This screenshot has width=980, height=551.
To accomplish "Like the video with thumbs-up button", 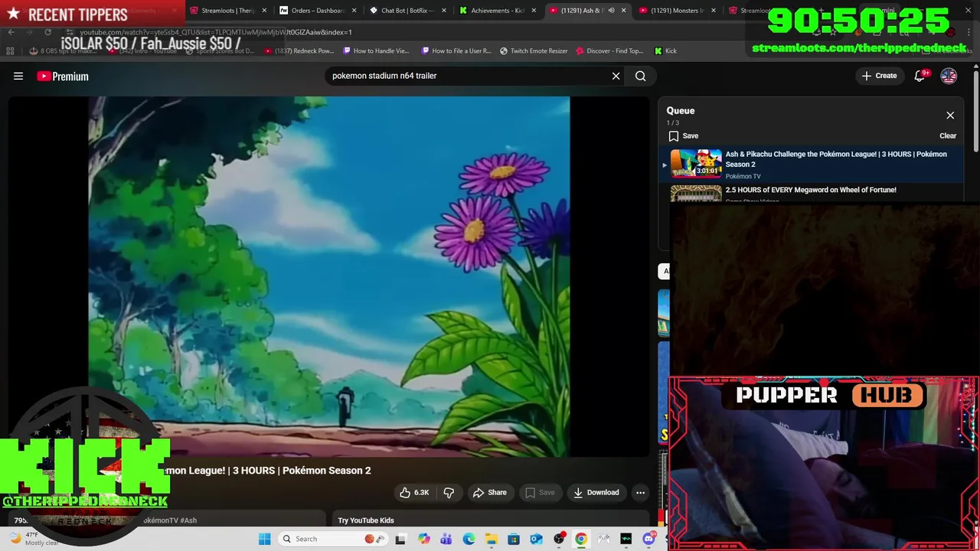I will click(x=413, y=492).
